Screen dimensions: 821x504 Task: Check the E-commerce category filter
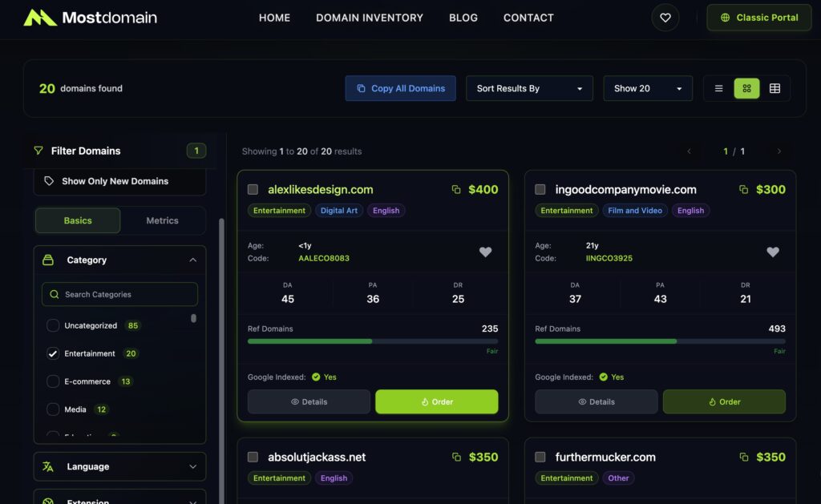coord(53,381)
